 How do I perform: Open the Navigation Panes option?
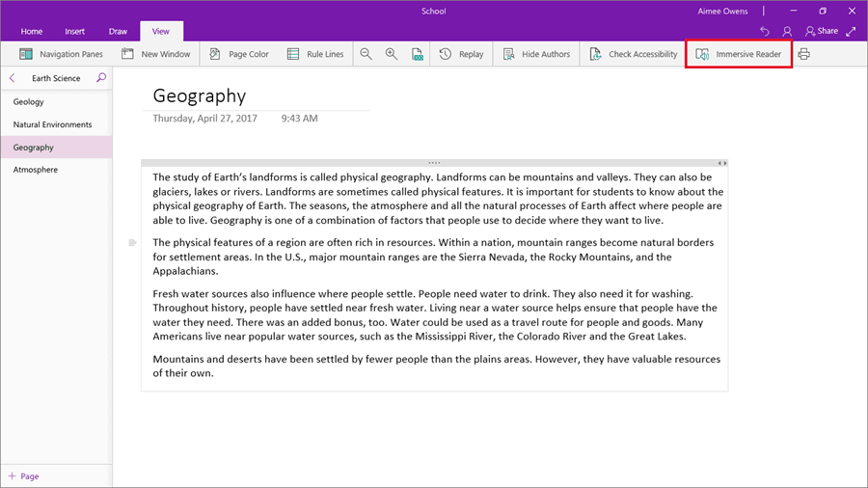click(x=61, y=54)
